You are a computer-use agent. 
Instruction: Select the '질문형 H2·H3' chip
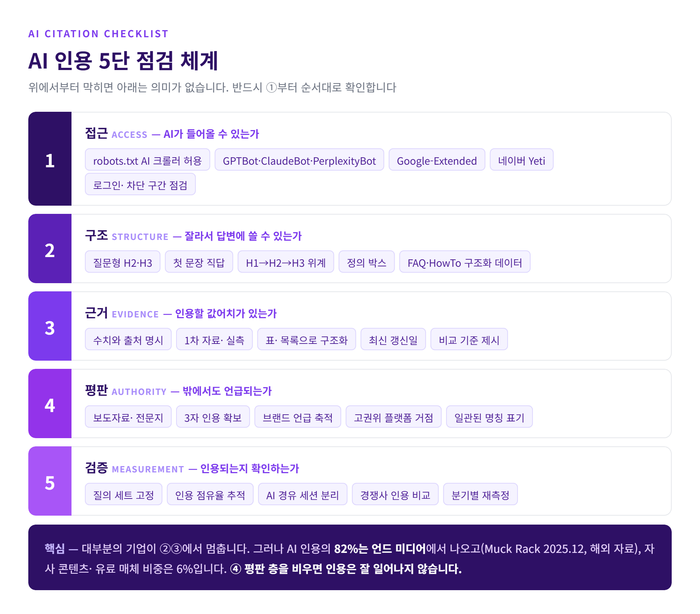(x=122, y=262)
